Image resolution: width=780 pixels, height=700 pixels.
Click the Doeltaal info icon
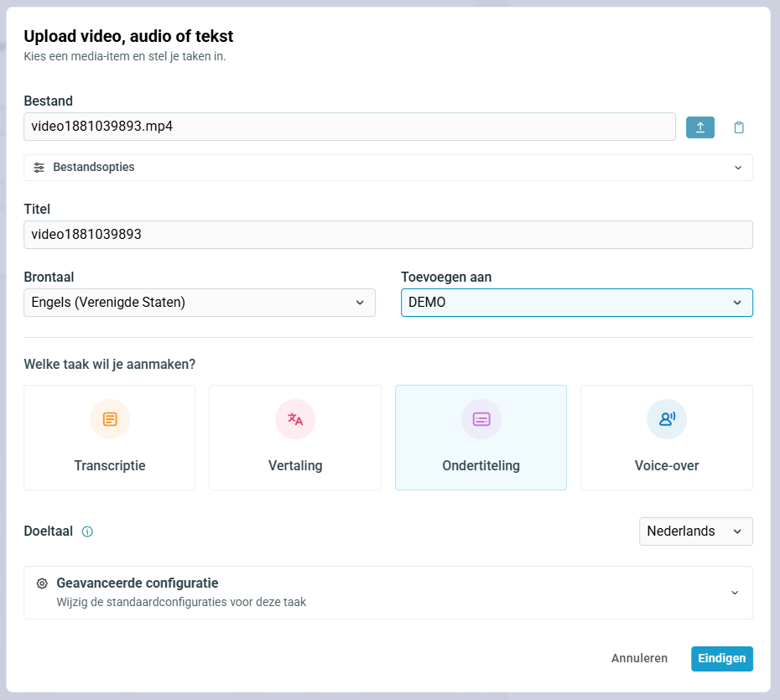87,531
